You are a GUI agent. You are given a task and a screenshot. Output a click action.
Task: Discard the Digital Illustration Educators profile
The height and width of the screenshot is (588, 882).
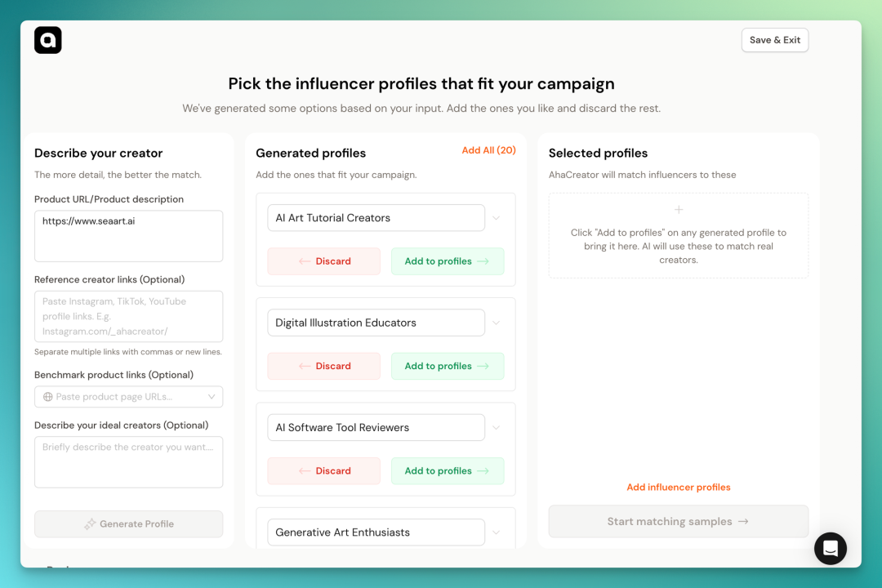click(x=324, y=366)
